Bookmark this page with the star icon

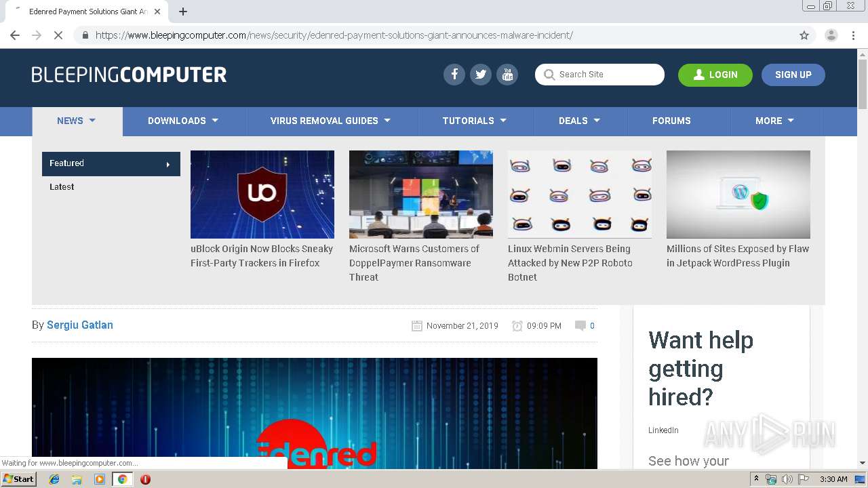[804, 35]
